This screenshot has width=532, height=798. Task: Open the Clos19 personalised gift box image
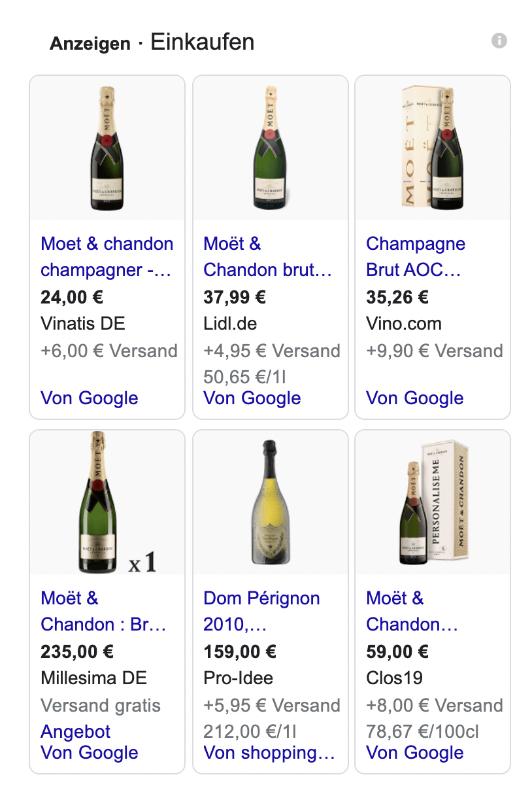click(433, 502)
